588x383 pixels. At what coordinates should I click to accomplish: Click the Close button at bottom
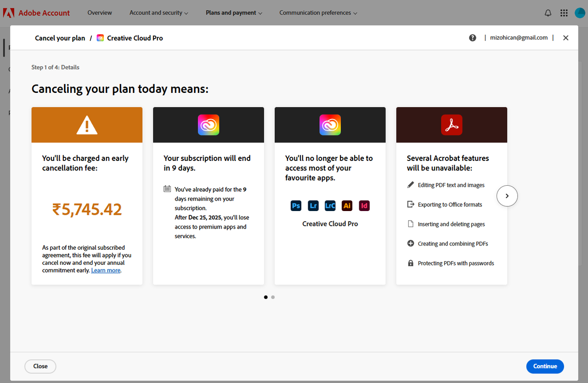[40, 366]
